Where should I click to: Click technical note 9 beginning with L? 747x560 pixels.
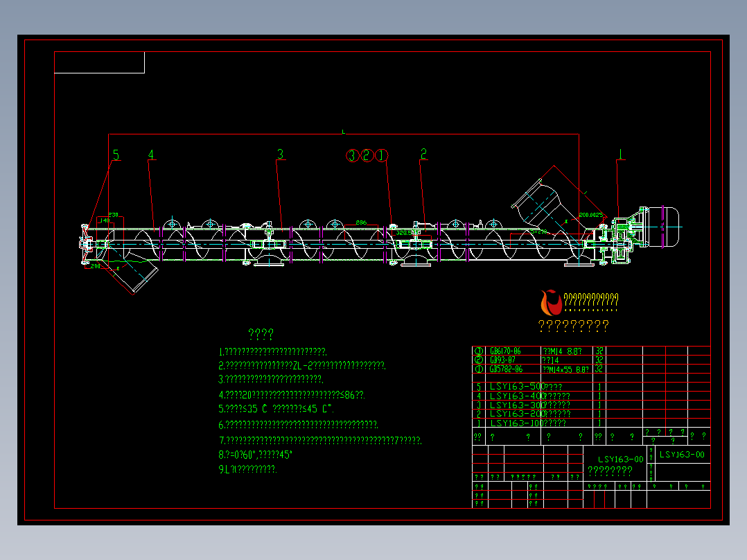pos(248,469)
